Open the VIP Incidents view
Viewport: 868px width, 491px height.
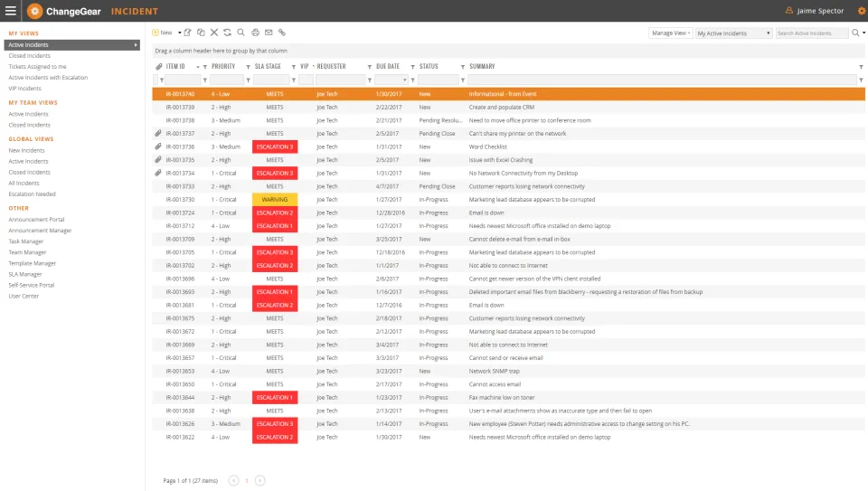click(24, 89)
